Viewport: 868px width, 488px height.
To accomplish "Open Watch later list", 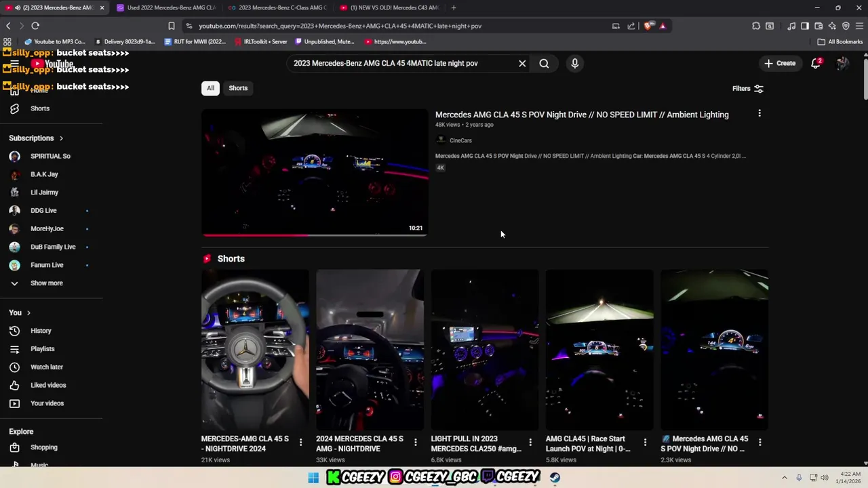I will tap(47, 367).
